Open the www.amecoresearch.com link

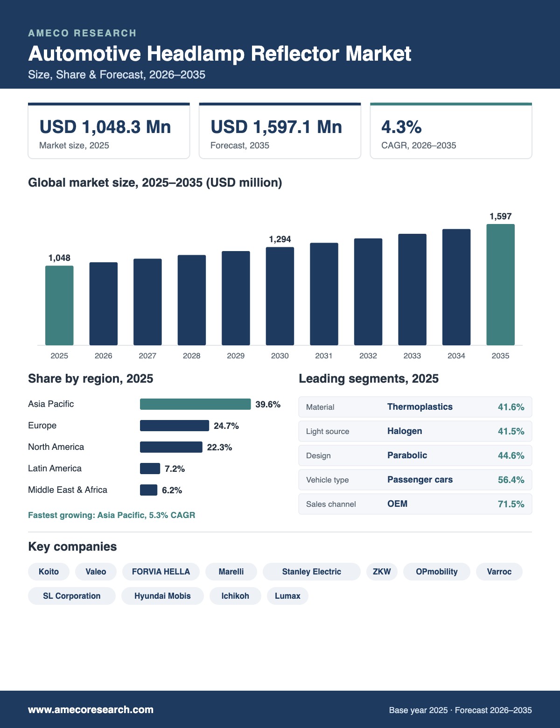(91, 710)
